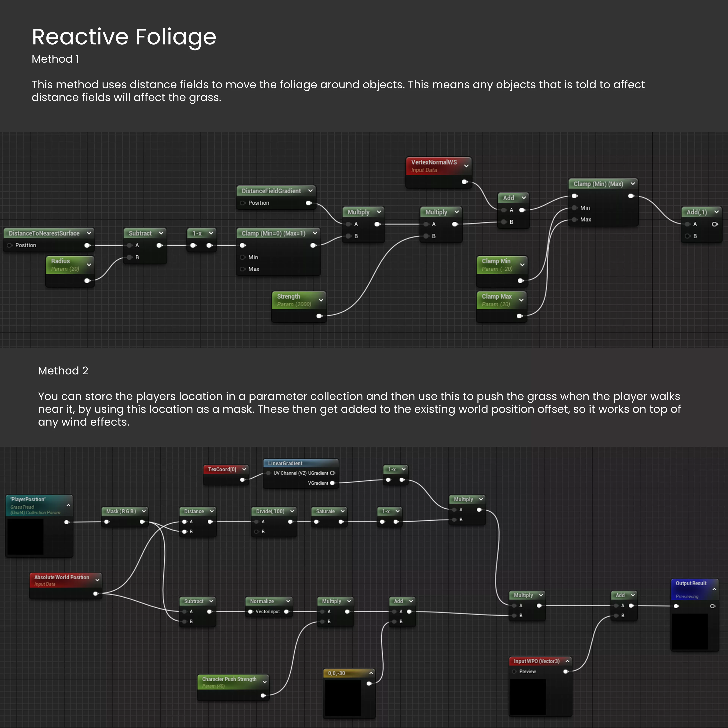This screenshot has width=728, height=728.
Task: Click the Subtract node B input pin in Method 1
Action: pyautogui.click(x=130, y=257)
